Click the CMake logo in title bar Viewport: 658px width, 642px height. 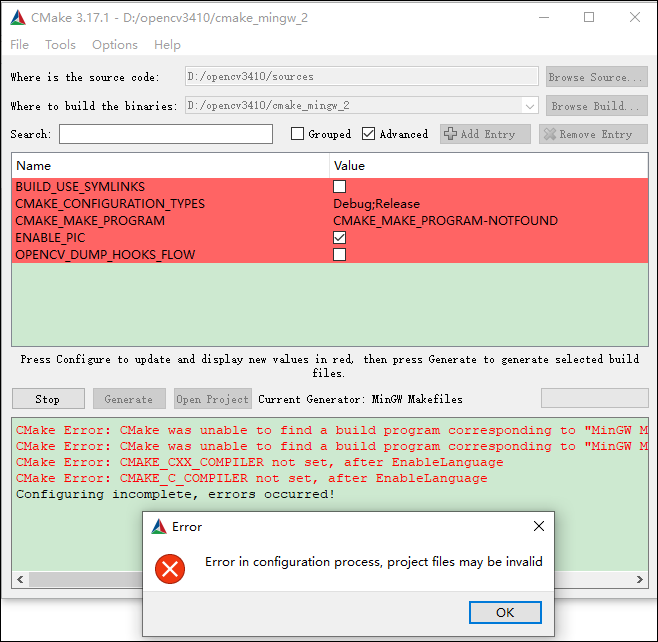pyautogui.click(x=18, y=18)
